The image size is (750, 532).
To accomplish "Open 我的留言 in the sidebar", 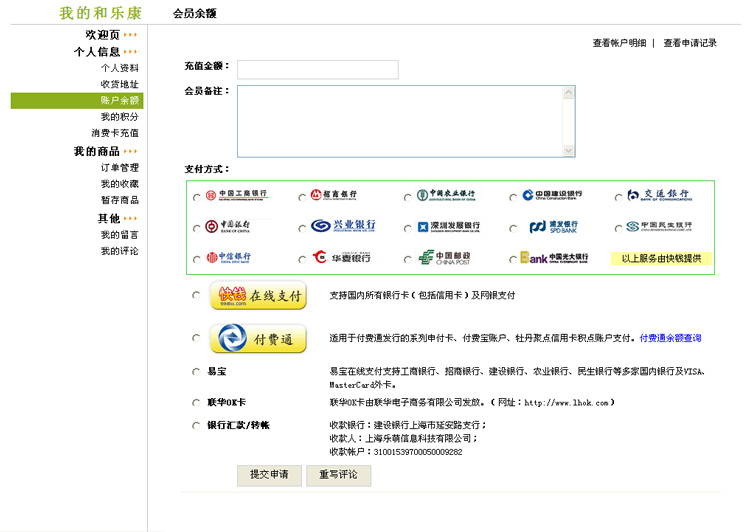I will coord(120,235).
